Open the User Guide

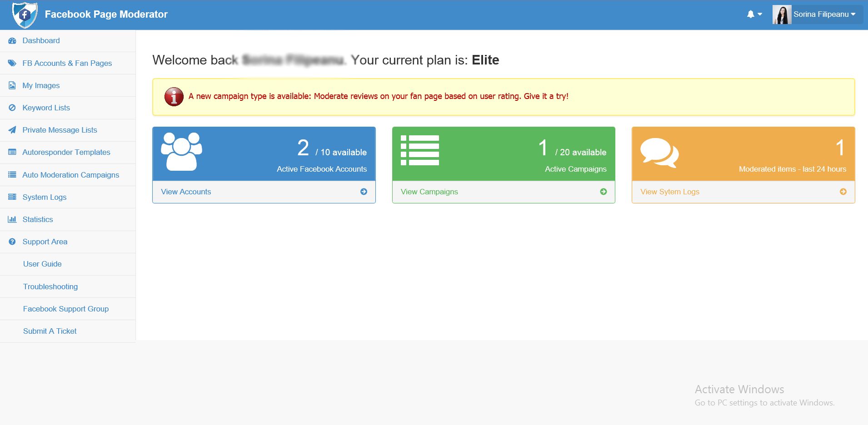point(42,264)
